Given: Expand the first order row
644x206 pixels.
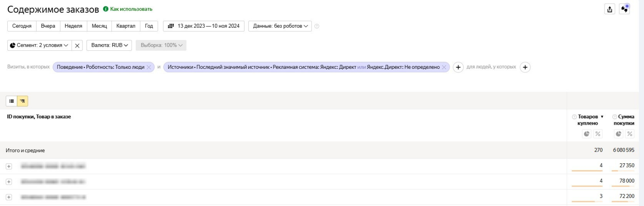Looking at the screenshot, I should (x=9, y=166).
